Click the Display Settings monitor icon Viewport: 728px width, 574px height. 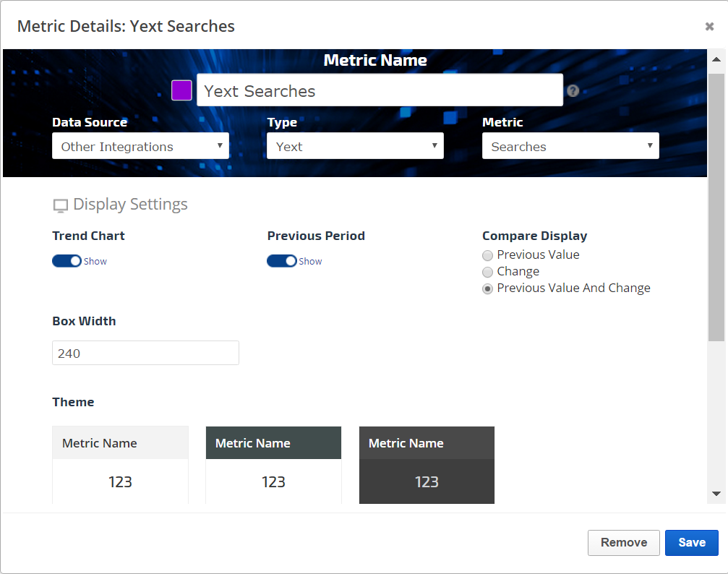61,206
